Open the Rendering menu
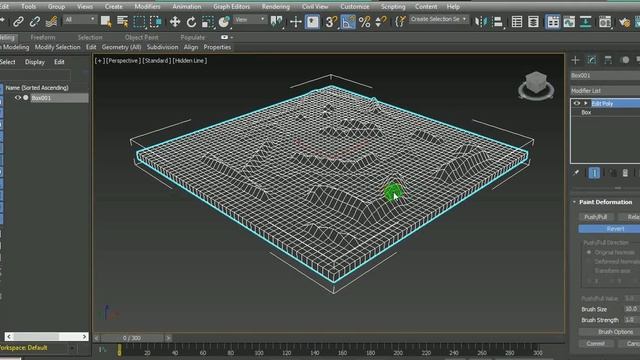640x360 pixels. 276,7
